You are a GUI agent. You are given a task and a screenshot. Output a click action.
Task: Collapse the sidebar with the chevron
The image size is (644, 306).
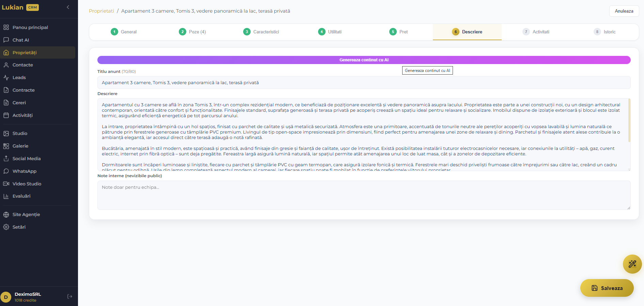68,7
